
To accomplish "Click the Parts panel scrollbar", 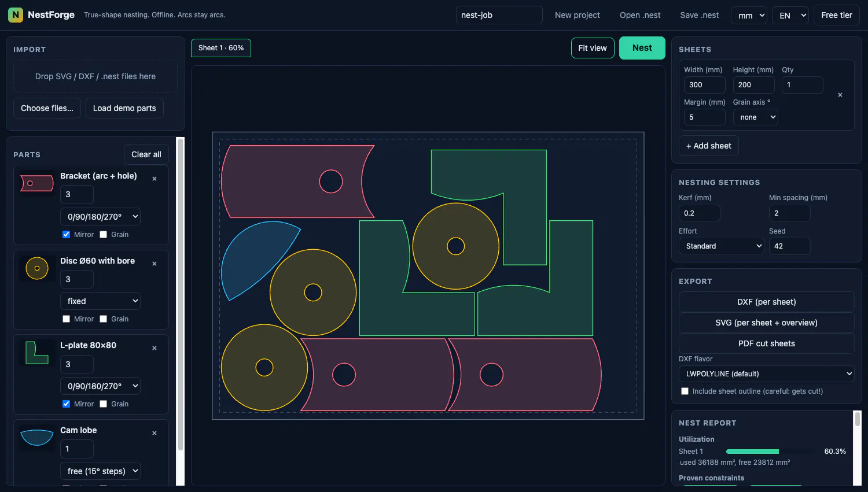I will (x=181, y=295).
